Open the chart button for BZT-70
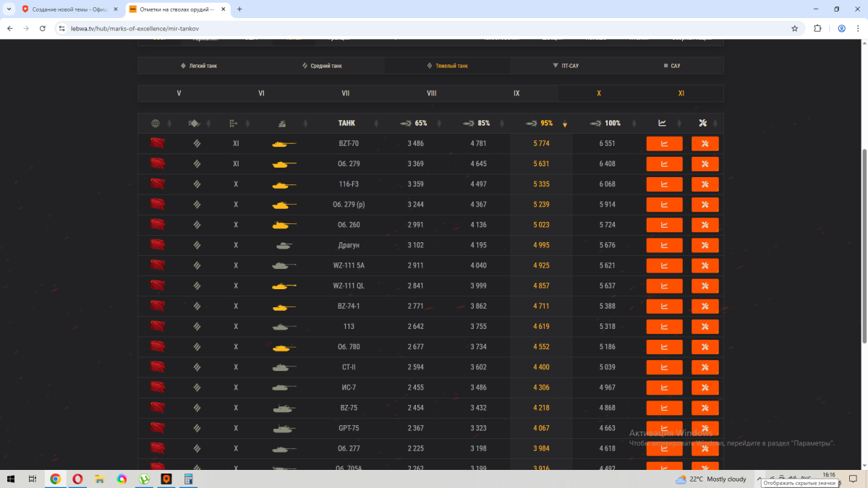Viewport: 868px width, 488px height. click(x=664, y=144)
